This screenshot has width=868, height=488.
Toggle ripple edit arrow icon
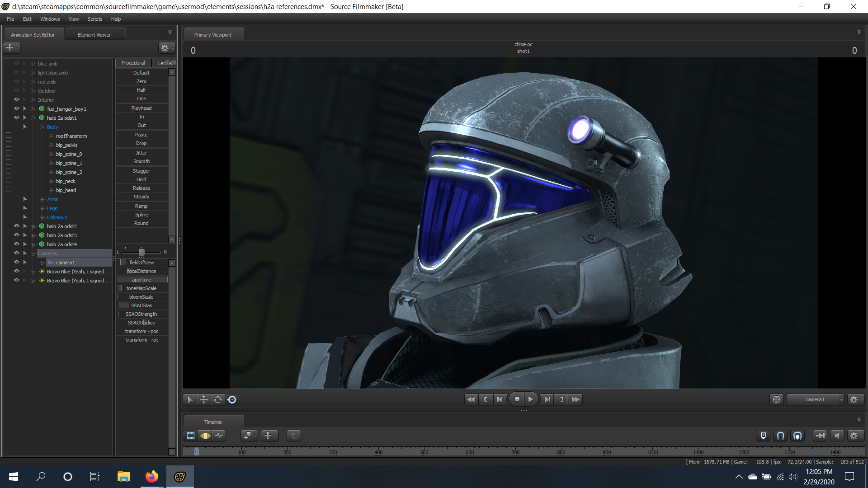coord(820,436)
